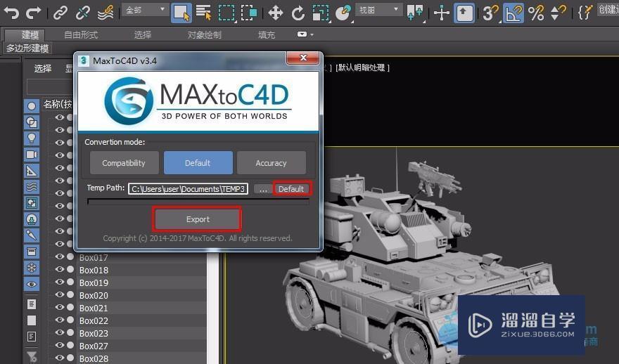The width and height of the screenshot is (619, 364).
Task: Choose Default conversion mode
Action: [198, 163]
